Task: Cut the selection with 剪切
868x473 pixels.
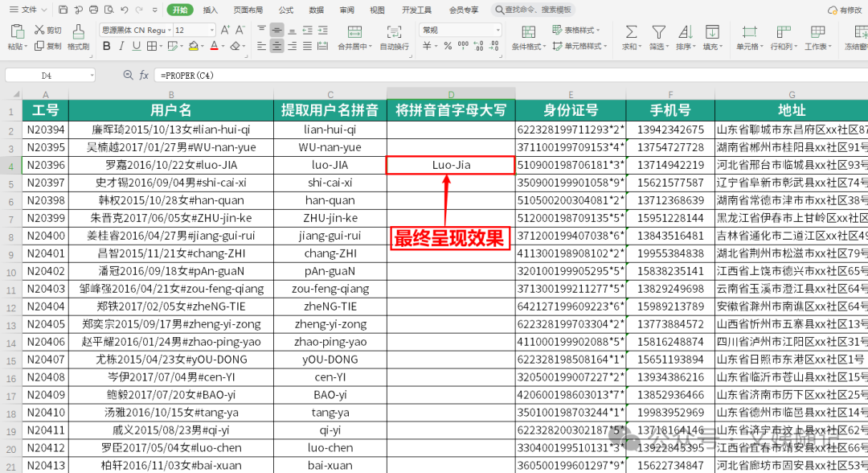Action: tap(47, 30)
